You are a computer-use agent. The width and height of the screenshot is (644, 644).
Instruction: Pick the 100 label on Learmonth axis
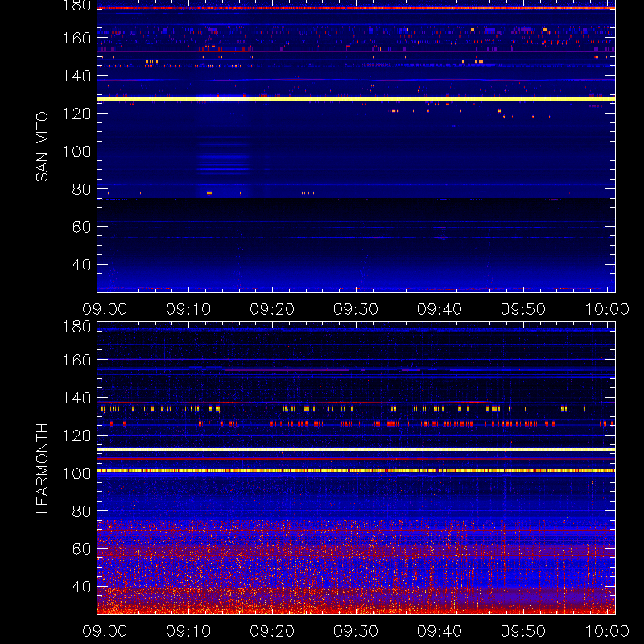coord(76,473)
